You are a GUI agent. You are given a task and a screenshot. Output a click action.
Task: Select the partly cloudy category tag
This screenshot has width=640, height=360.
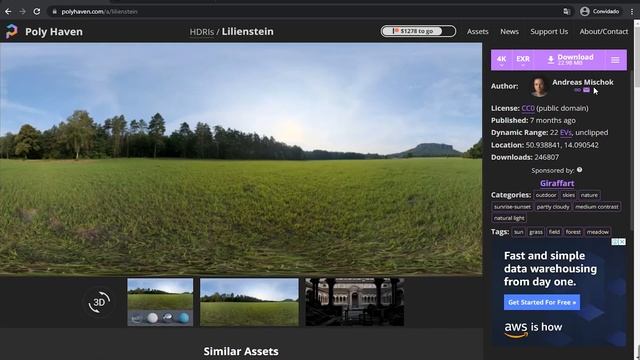point(553,207)
